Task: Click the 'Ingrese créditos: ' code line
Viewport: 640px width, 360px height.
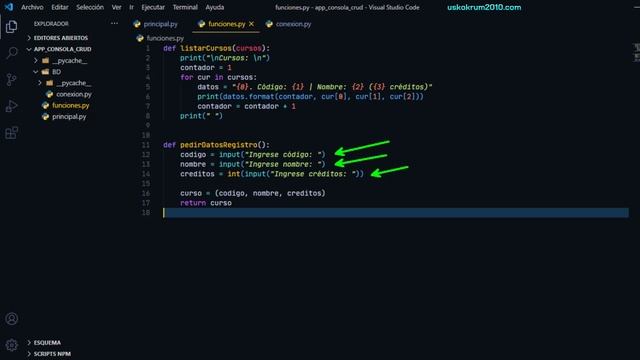Action: click(272, 174)
